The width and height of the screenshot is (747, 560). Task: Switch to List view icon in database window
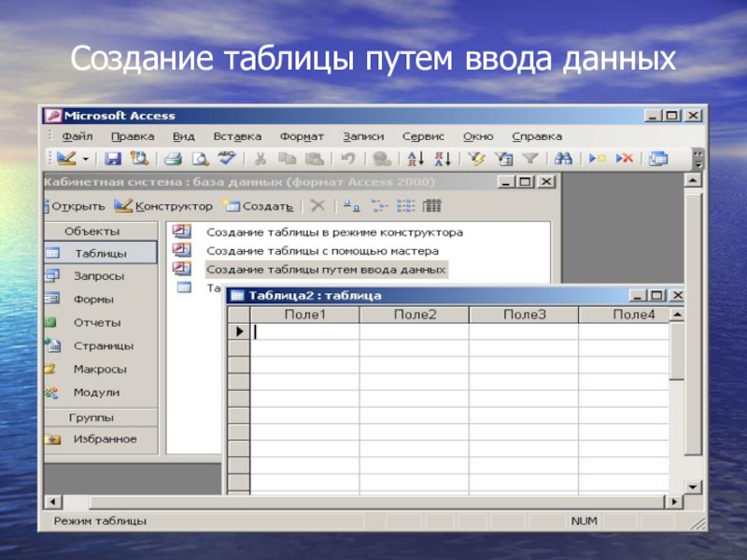click(405, 205)
